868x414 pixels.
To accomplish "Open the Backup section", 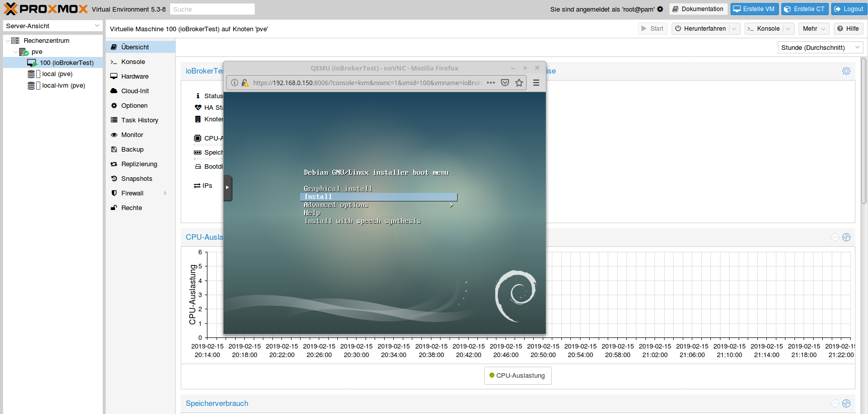I will (x=140, y=149).
